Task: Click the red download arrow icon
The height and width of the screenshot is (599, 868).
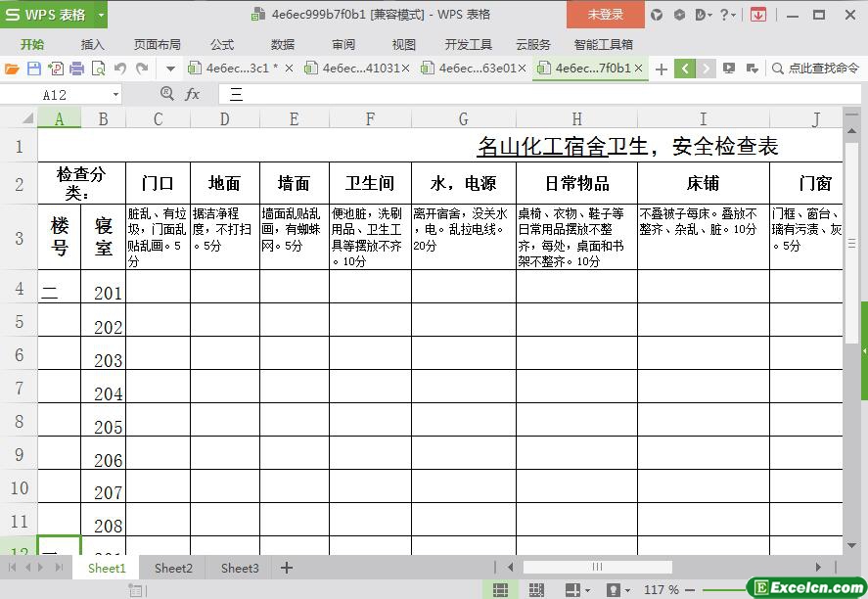Action: click(758, 15)
